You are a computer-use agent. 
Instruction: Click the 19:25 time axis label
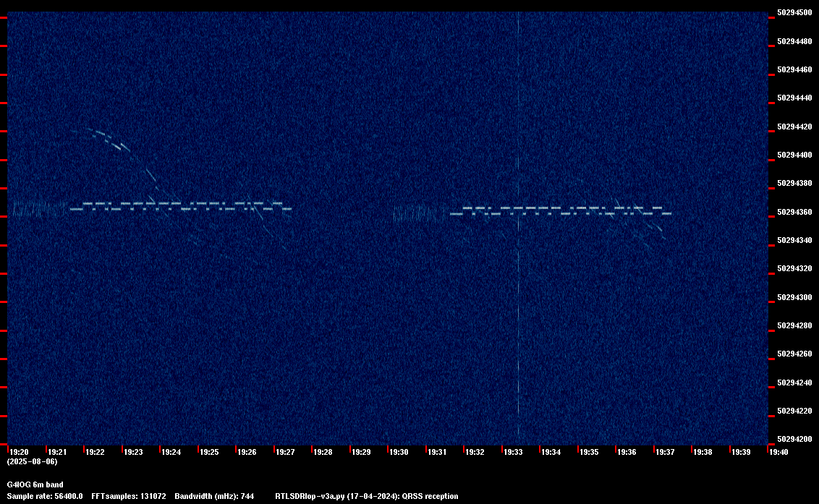click(209, 452)
